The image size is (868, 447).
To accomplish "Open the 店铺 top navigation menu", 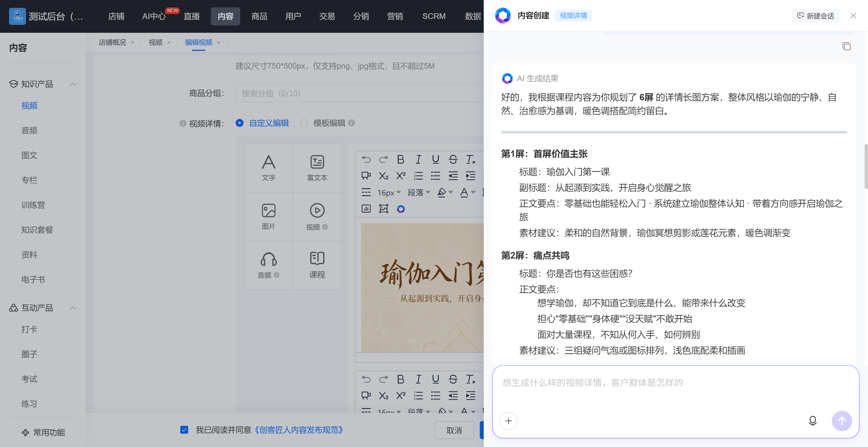I will point(116,16).
